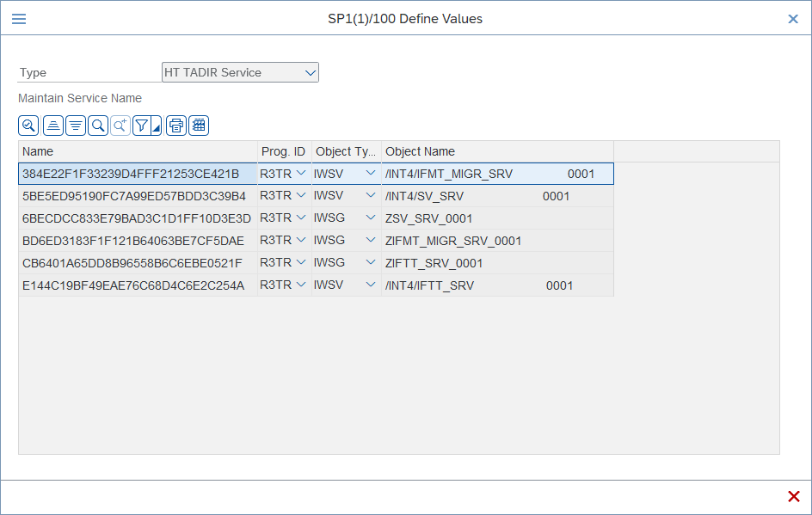812x515 pixels.
Task: Select name cell BD6ED3183F1F121B64063BE7CF5DAE
Action: click(138, 241)
